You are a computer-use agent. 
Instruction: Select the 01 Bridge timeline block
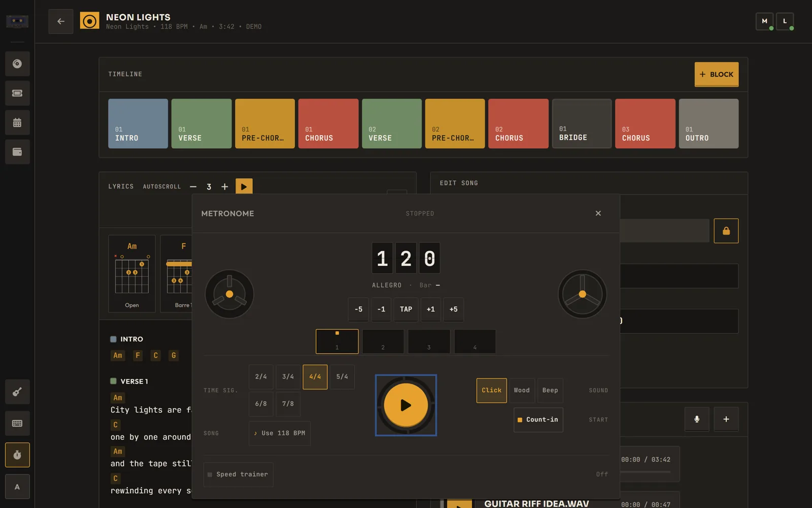click(x=582, y=123)
